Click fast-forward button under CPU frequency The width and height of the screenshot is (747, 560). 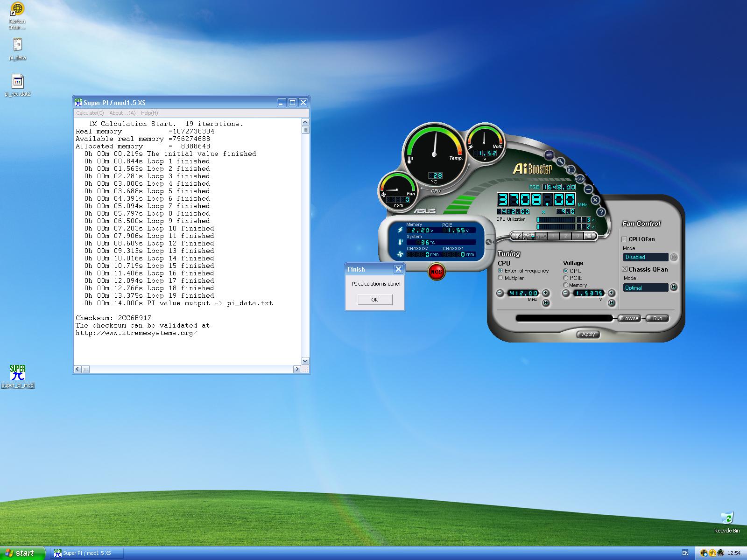point(545,303)
